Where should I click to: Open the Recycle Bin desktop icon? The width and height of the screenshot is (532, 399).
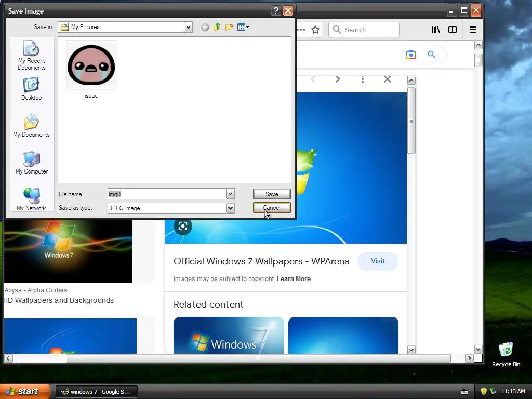point(506,354)
